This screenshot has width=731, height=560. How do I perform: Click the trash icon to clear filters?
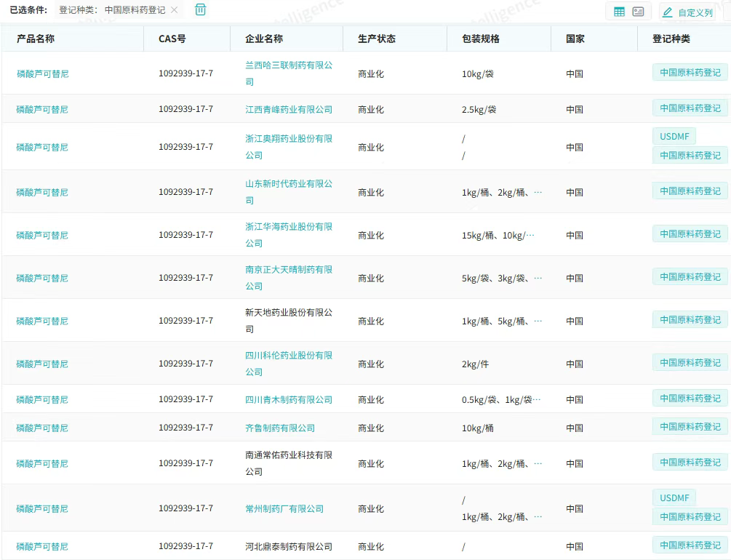[201, 10]
